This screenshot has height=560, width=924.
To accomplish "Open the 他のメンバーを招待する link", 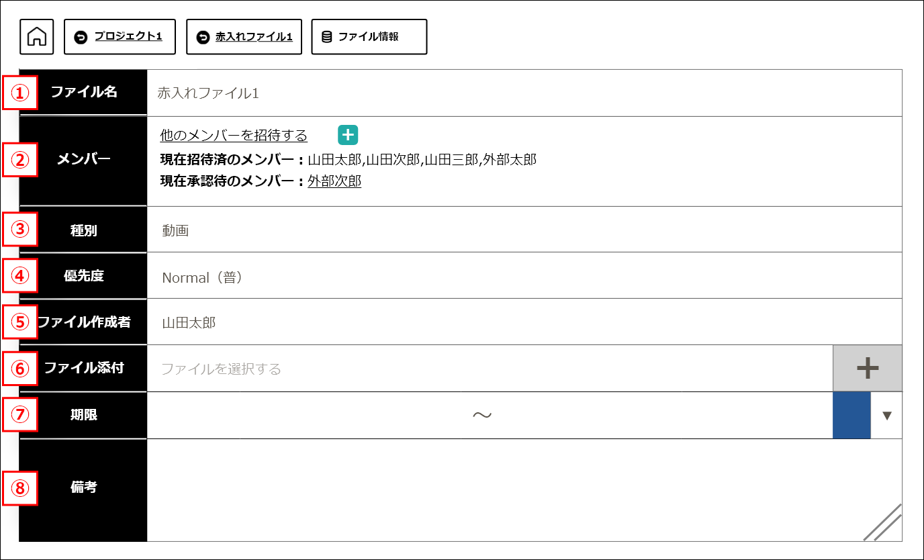I will point(232,135).
